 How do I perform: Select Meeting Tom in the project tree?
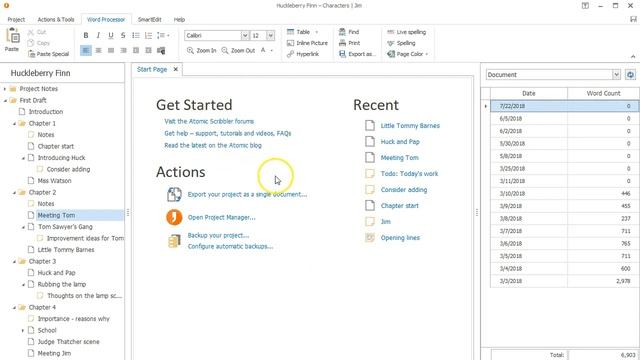(56, 215)
